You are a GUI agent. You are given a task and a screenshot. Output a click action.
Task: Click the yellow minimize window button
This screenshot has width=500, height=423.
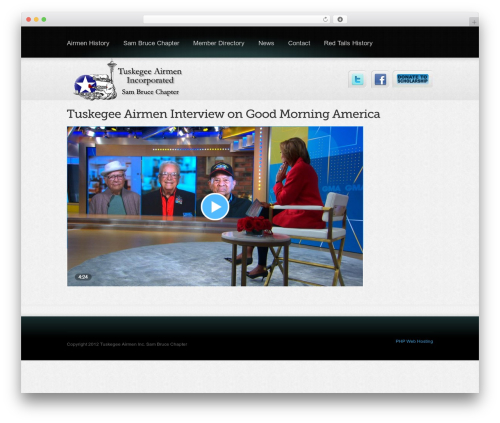(x=36, y=19)
